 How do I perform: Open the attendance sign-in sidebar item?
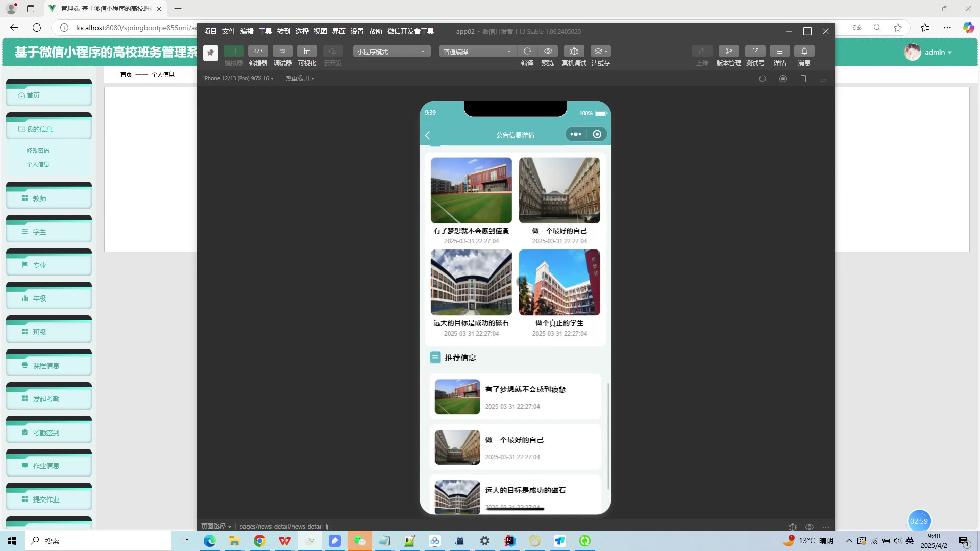point(46,432)
